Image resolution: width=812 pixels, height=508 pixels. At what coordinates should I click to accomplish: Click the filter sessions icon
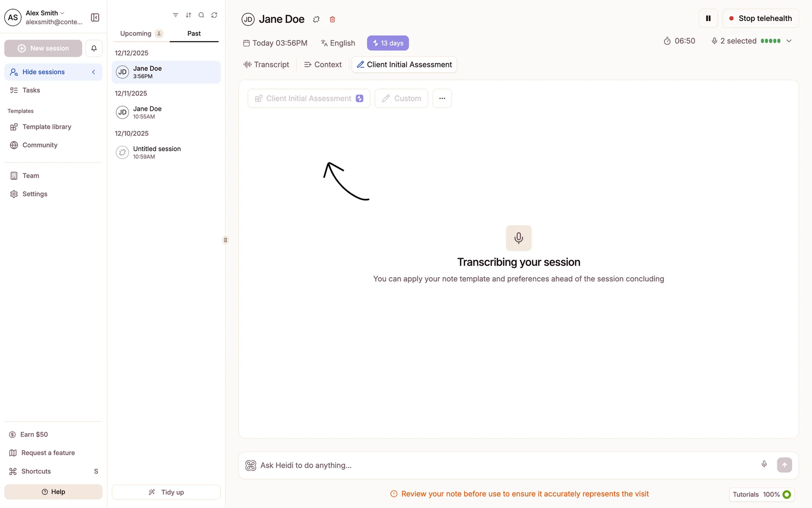(176, 15)
